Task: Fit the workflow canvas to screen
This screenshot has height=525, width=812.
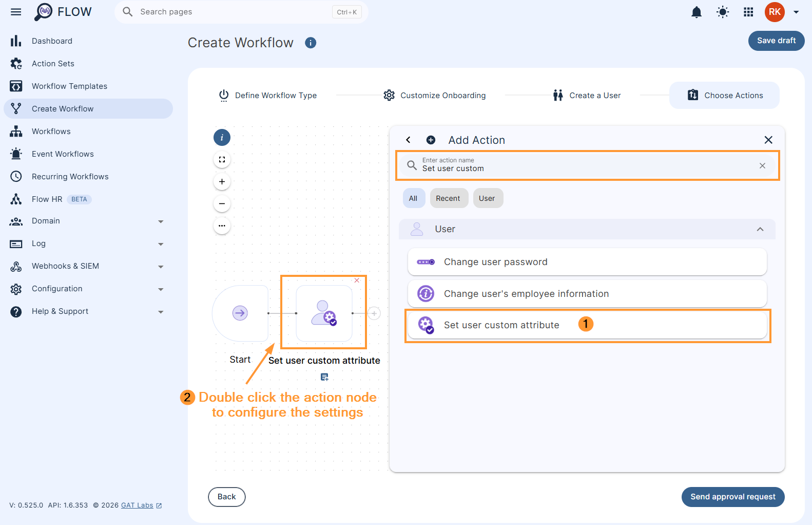Action: tap(222, 160)
